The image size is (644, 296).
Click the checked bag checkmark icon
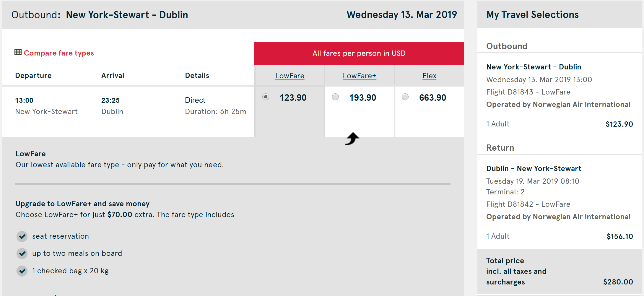(22, 271)
